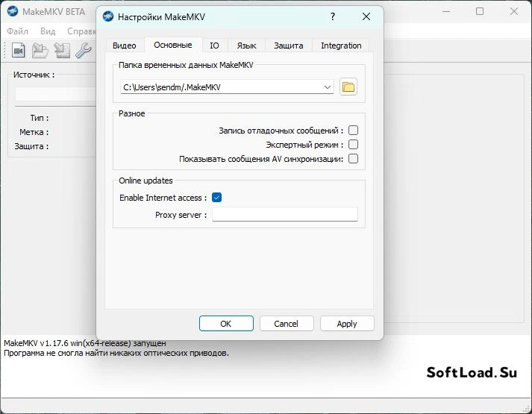Image resolution: width=532 pixels, height=414 pixels.
Task: Minimize the MakeMKV BETA main window
Action: (x=446, y=11)
